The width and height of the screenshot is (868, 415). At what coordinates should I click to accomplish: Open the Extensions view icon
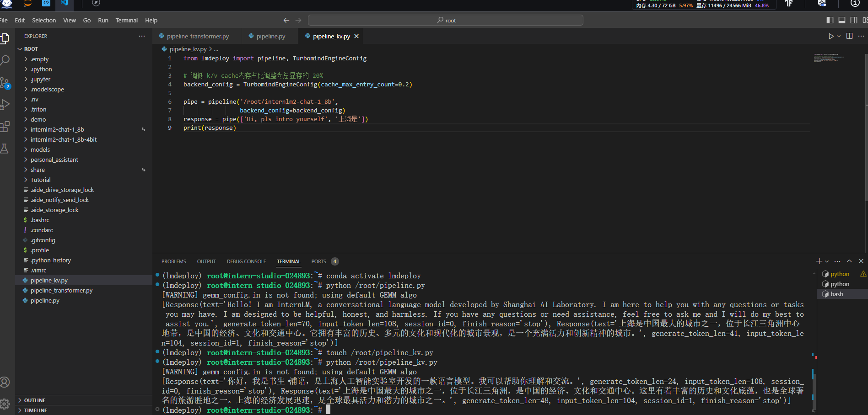(5, 127)
